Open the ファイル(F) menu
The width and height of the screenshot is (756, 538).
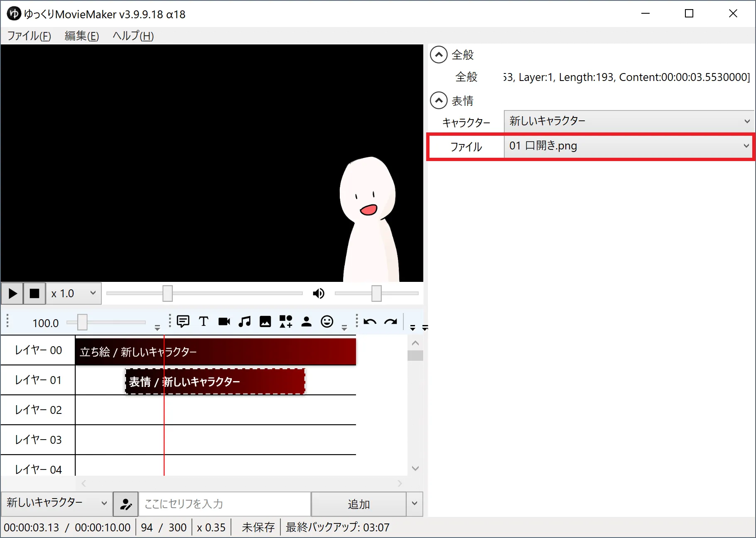tap(29, 36)
